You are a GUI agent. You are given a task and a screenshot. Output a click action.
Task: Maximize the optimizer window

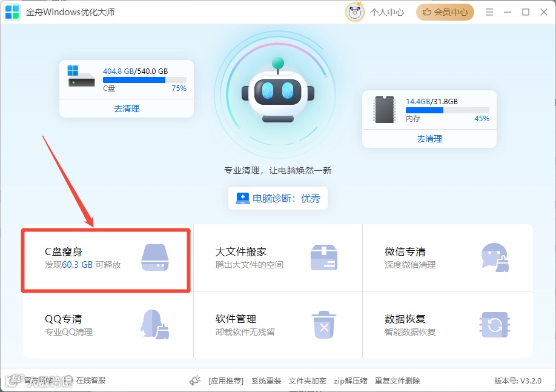pos(526,12)
